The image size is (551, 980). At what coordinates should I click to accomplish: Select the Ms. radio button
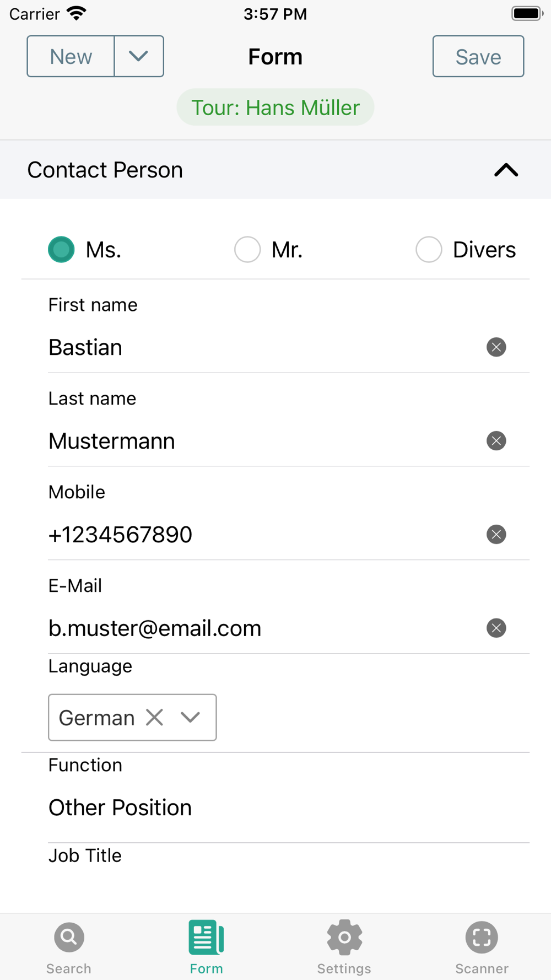[x=61, y=250]
